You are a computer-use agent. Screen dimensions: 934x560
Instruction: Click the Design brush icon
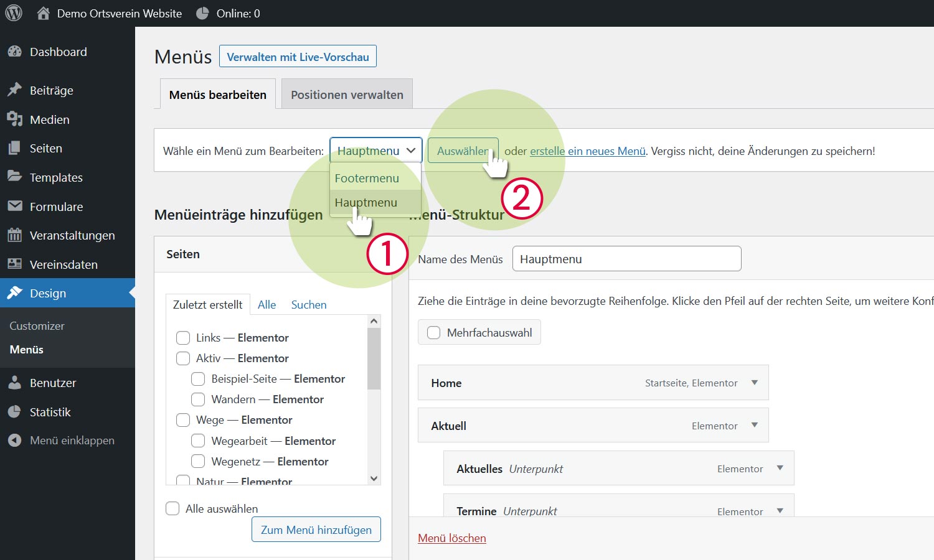coord(15,293)
